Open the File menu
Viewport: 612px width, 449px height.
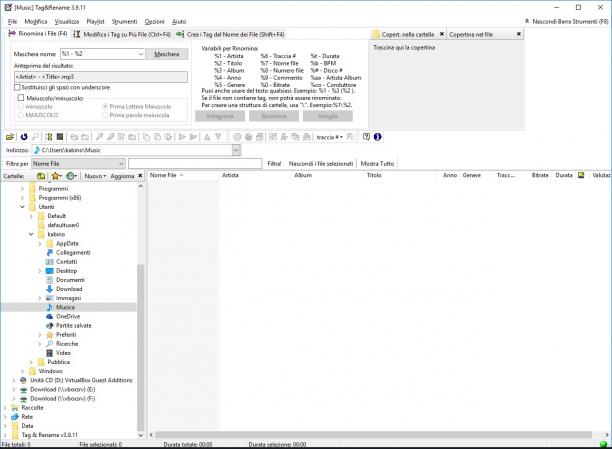(12, 21)
